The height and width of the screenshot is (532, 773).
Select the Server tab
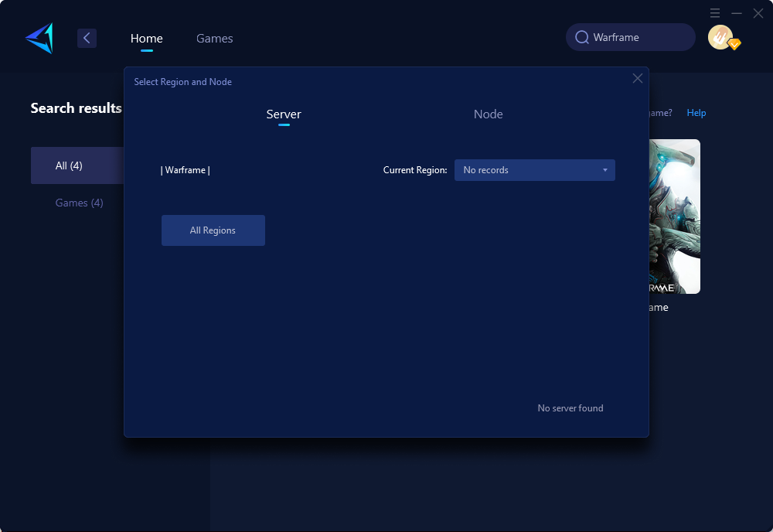[x=284, y=114]
